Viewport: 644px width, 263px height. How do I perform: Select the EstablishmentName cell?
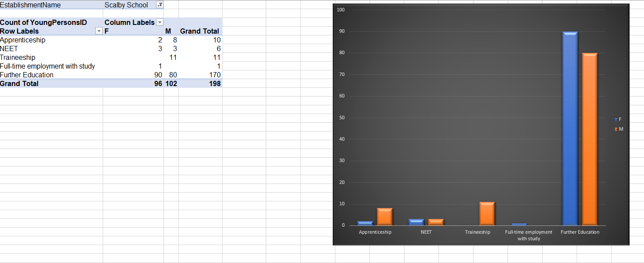[52, 5]
